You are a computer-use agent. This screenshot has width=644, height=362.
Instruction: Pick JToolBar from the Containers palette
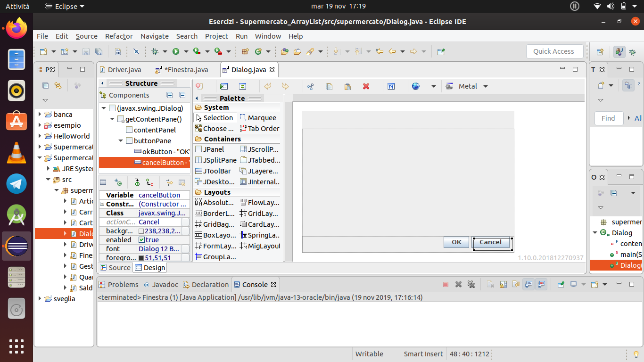coord(213,171)
